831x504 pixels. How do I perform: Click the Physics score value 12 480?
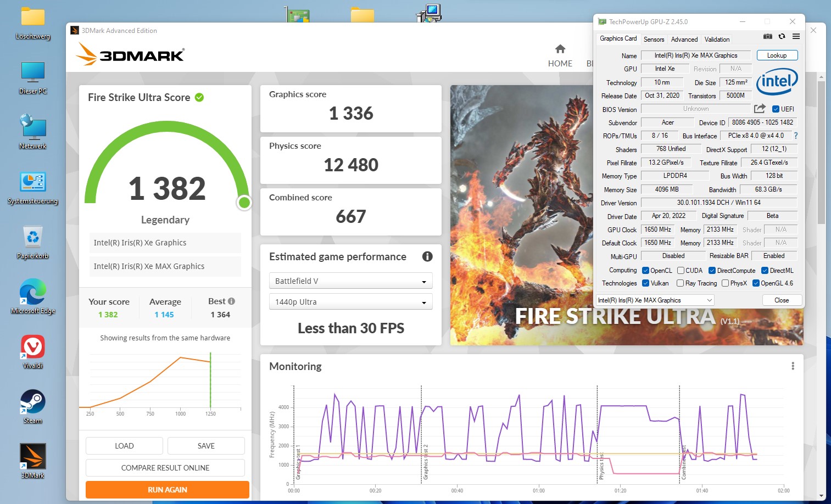[x=351, y=165]
